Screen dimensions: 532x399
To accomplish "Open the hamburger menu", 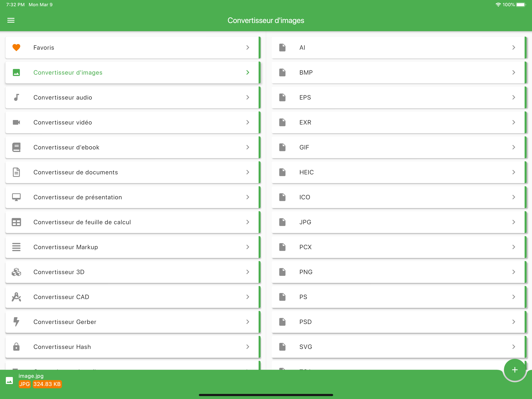I will (11, 20).
